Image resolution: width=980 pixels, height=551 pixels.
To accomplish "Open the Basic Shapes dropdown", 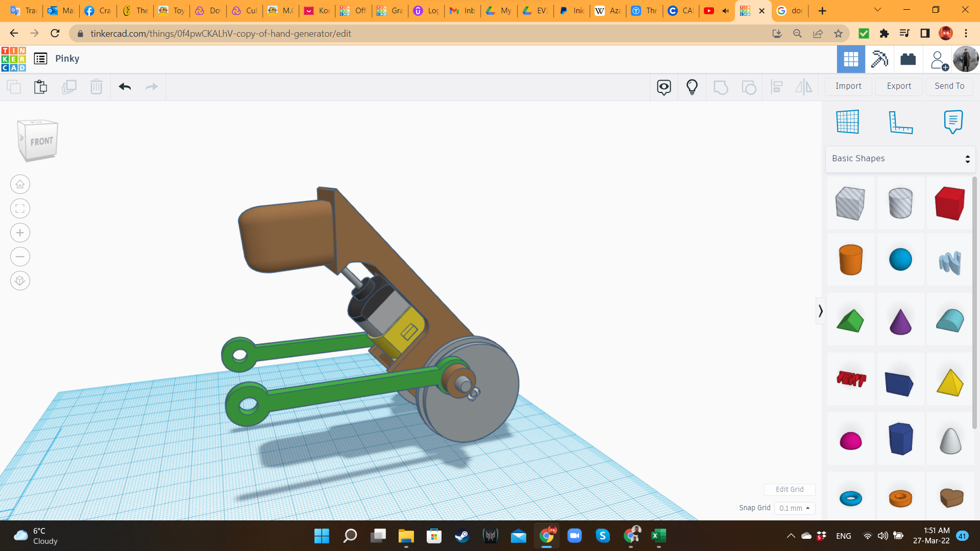I will point(900,159).
